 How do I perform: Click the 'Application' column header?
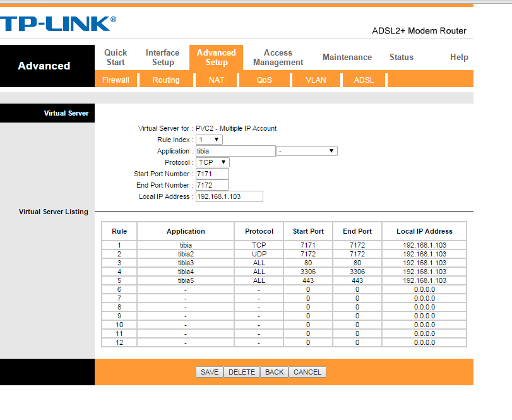point(186,231)
